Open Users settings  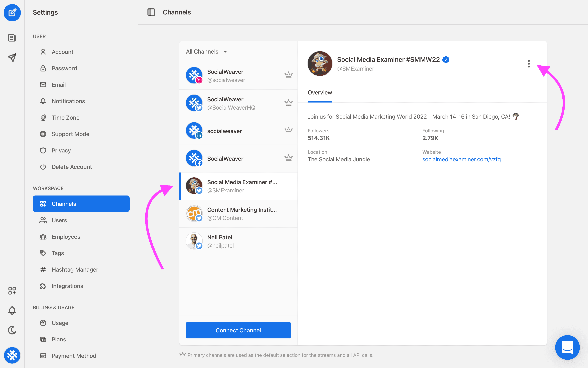coord(81,220)
